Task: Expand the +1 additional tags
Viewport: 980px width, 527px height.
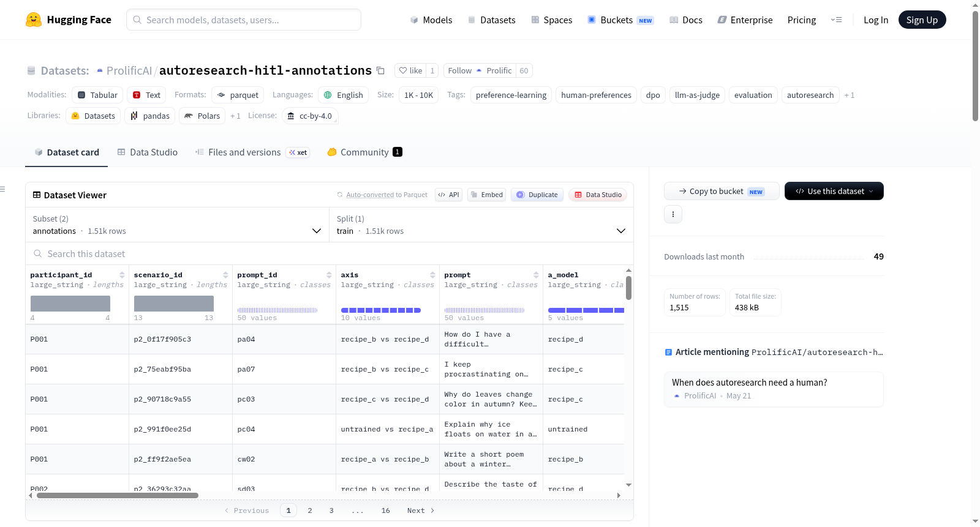Action: point(849,95)
